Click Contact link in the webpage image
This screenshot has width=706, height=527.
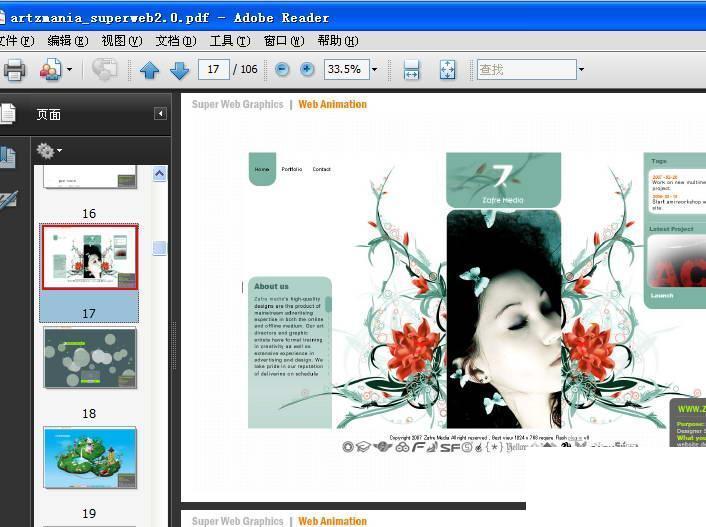click(321, 169)
